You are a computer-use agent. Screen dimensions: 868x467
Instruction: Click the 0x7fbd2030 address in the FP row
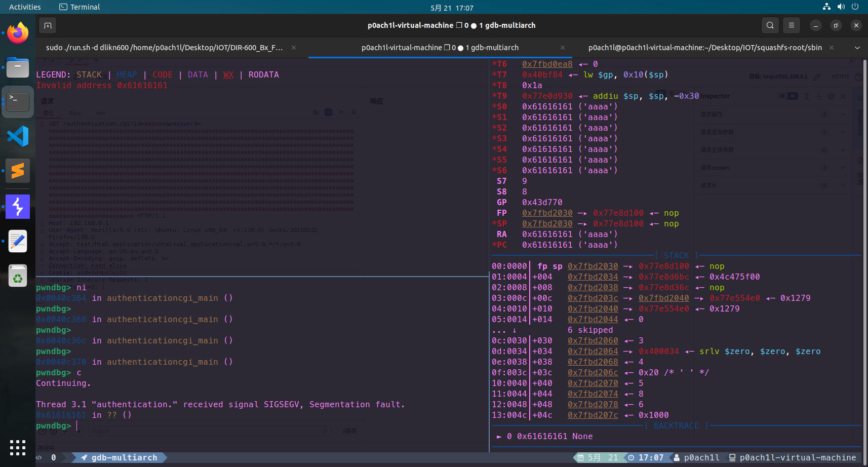click(x=547, y=213)
